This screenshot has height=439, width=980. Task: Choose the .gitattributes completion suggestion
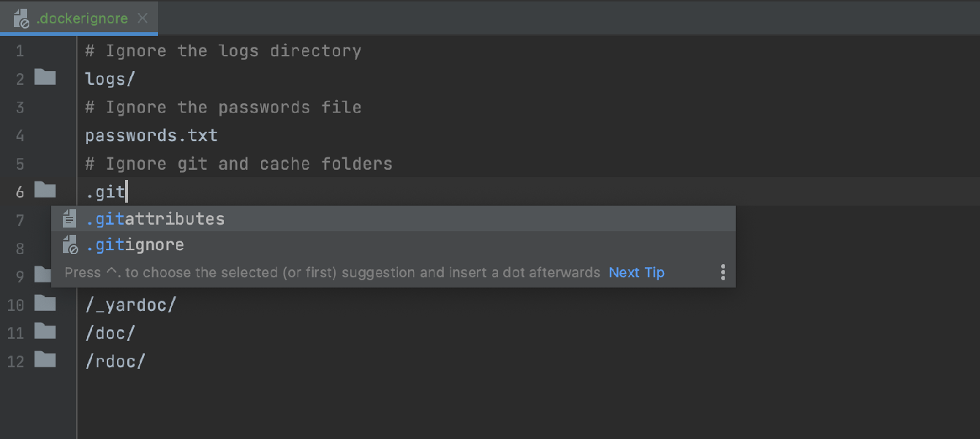155,219
